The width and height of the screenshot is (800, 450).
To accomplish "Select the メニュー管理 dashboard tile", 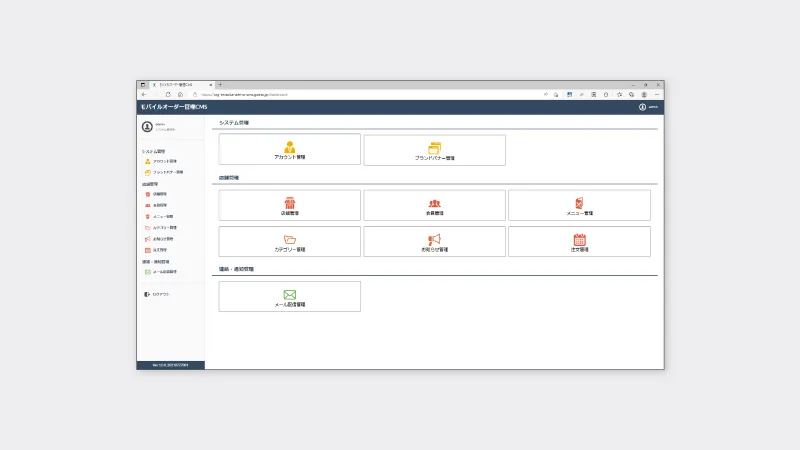I will pyautogui.click(x=579, y=206).
